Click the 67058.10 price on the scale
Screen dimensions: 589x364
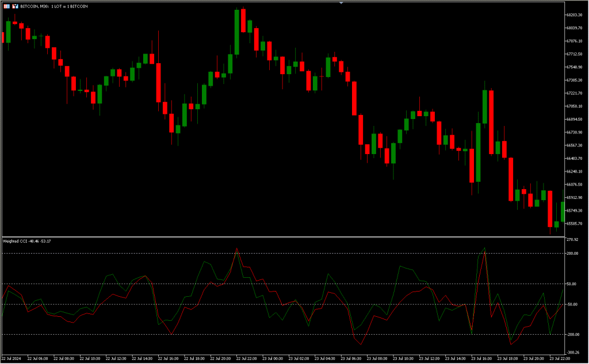575,106
